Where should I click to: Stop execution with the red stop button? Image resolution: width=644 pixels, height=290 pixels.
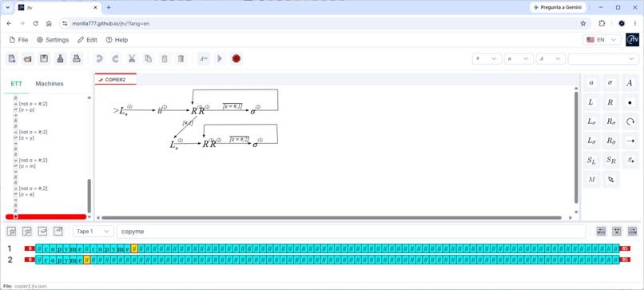click(x=236, y=59)
